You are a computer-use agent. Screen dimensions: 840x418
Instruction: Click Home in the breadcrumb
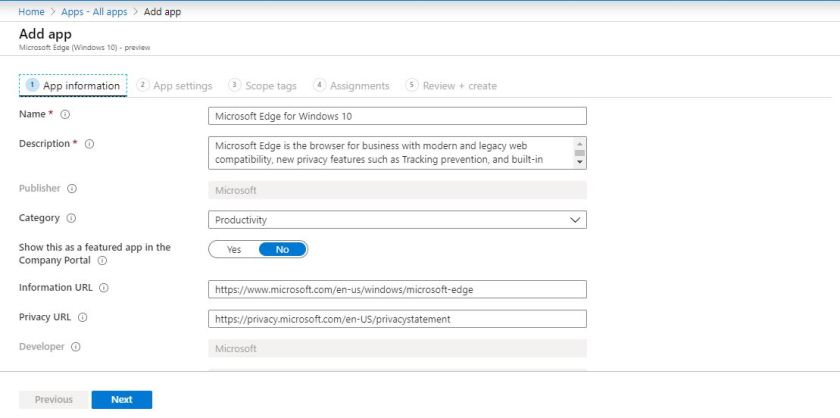point(31,11)
